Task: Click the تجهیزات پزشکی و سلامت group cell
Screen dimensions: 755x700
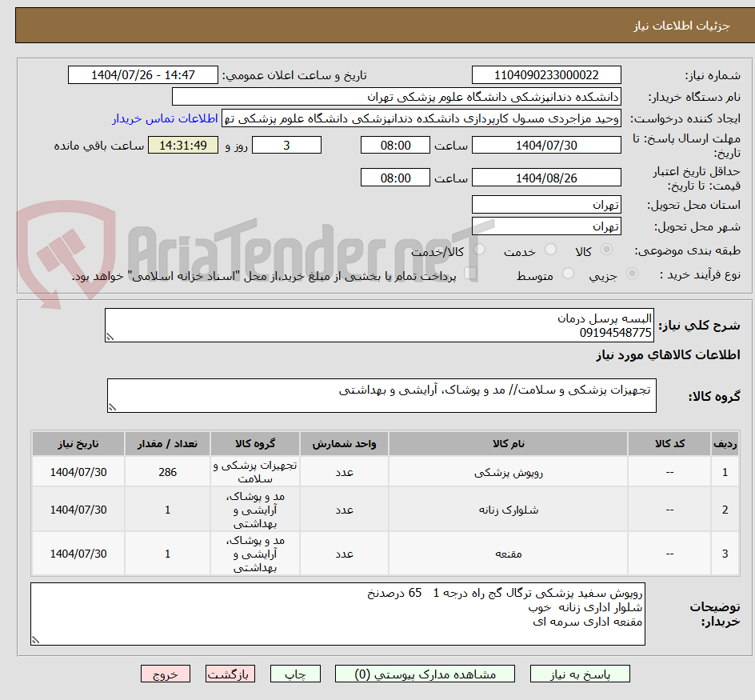Action: [x=254, y=472]
